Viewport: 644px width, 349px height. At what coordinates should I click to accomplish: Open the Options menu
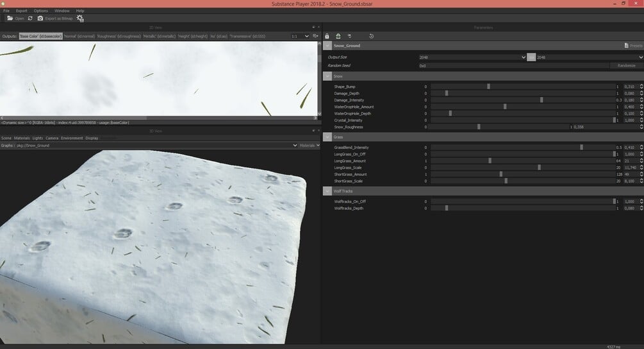pos(40,11)
